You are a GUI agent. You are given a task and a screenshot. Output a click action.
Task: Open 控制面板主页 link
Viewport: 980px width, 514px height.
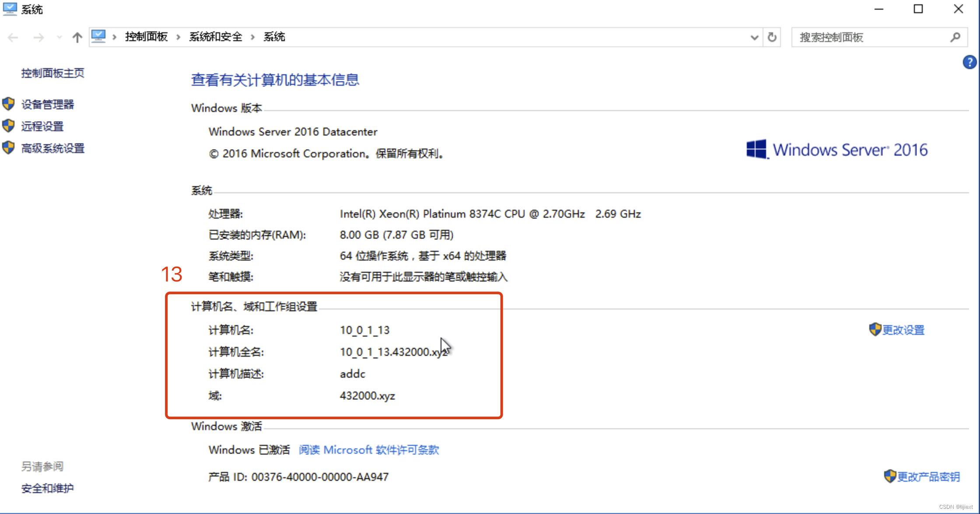point(53,73)
